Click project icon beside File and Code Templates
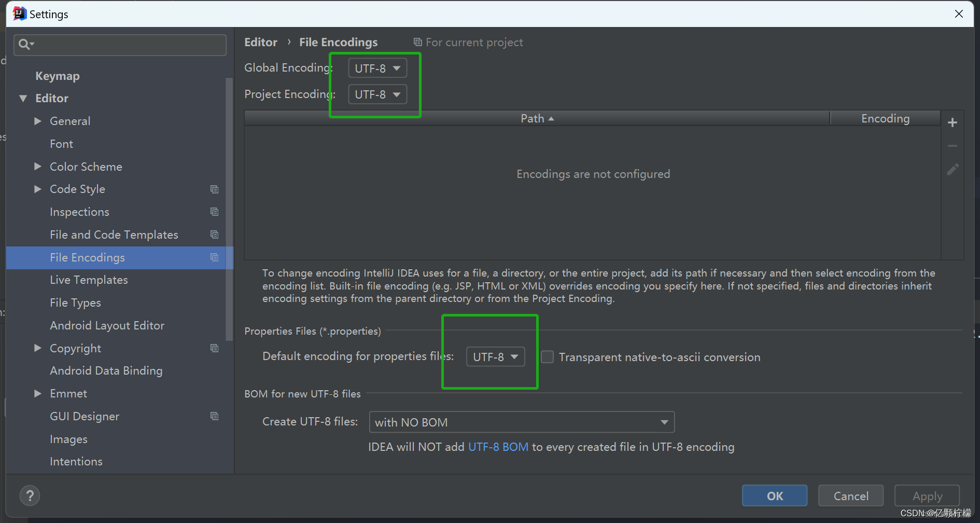980x523 pixels. pos(214,235)
